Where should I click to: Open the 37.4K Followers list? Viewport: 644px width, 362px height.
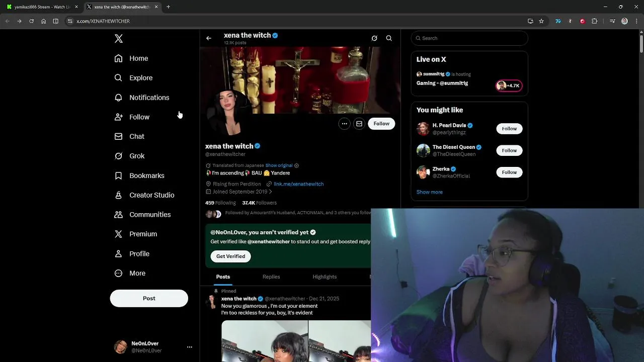click(259, 203)
